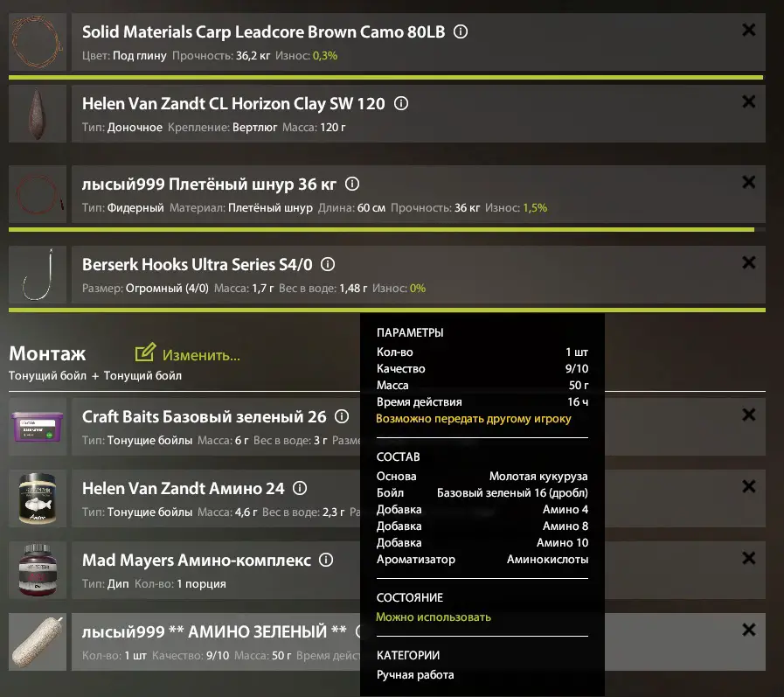
Task: Open info for Solid Materials Carp Leadcore
Action: click(461, 32)
